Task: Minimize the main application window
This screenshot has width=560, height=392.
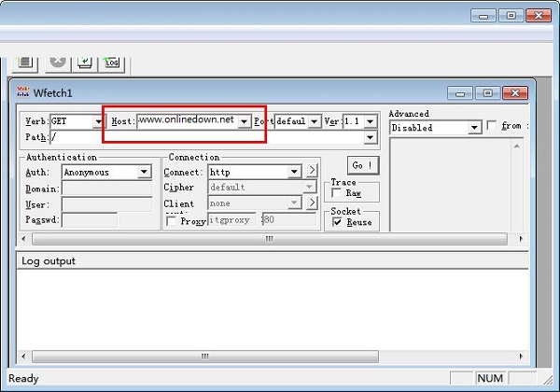Action: [x=483, y=16]
